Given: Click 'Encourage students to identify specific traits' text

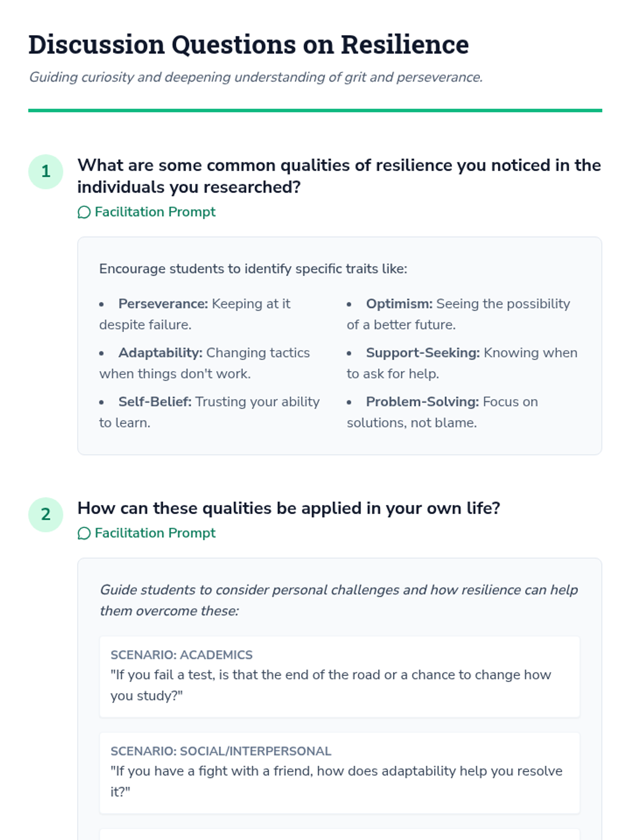Looking at the screenshot, I should [253, 269].
